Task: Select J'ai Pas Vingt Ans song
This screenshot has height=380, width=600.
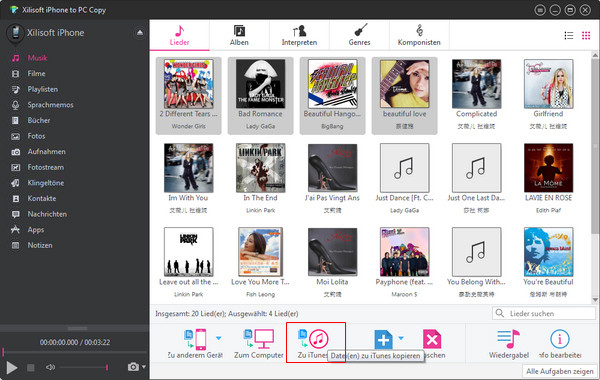Action: (333, 180)
